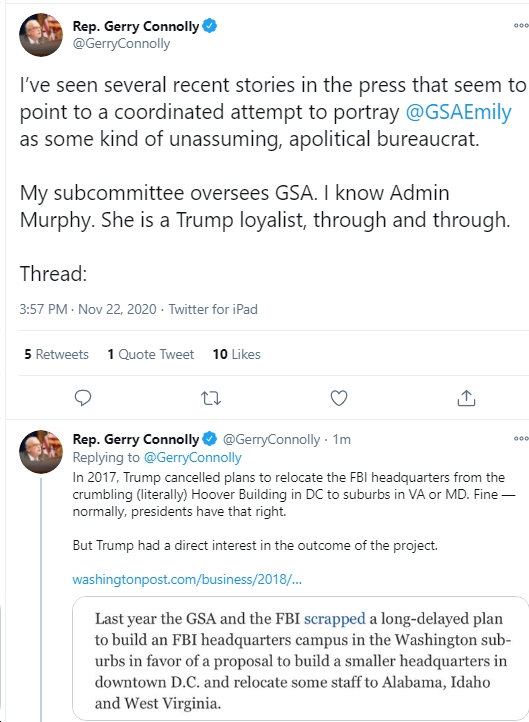Image resolution: width=529 pixels, height=722 pixels.
Task: Retweet the main tweet using the arrows icon
Action: [x=211, y=398]
